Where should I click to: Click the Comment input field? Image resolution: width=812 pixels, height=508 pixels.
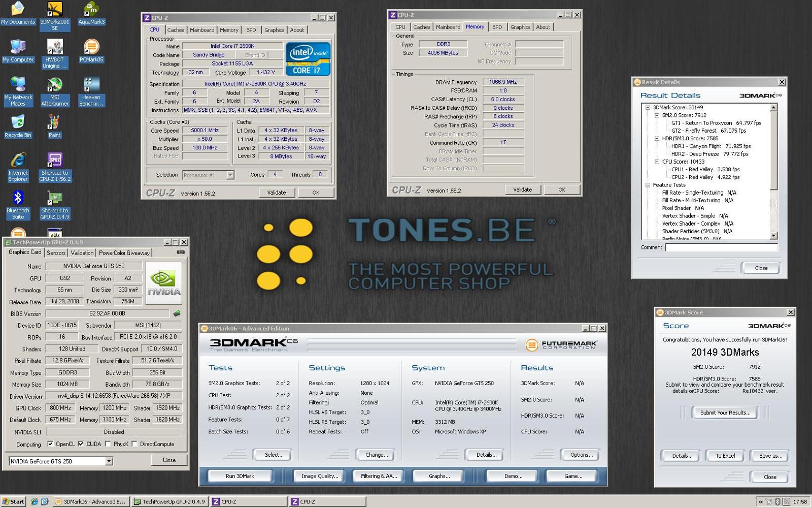[x=721, y=247]
